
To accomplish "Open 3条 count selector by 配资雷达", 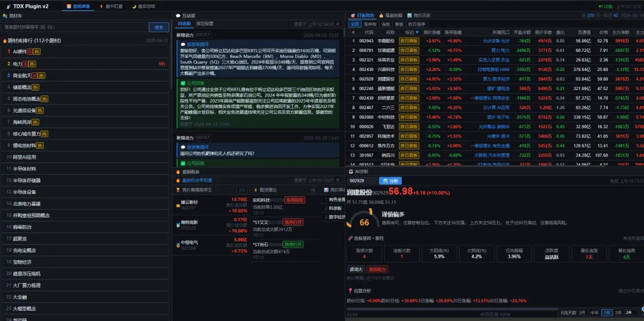I will tap(312, 190).
